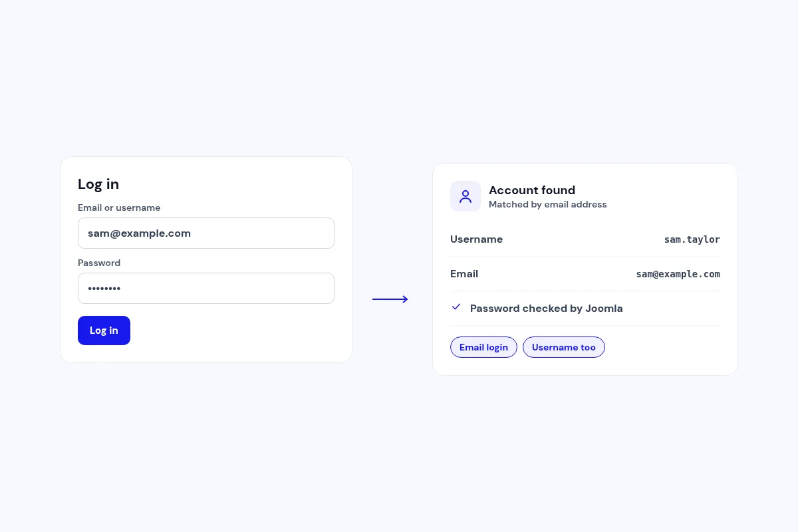The image size is (798, 532).
Task: Click the Username row label
Action: (476, 239)
